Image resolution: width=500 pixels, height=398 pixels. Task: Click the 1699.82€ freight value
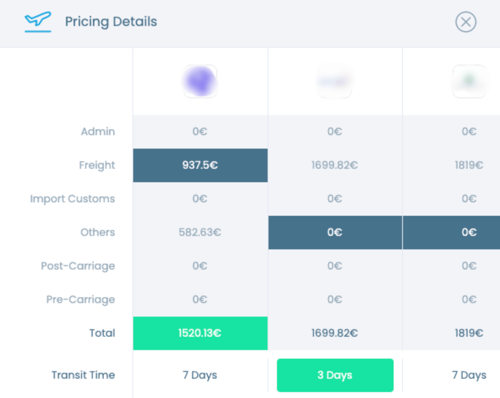tap(335, 165)
